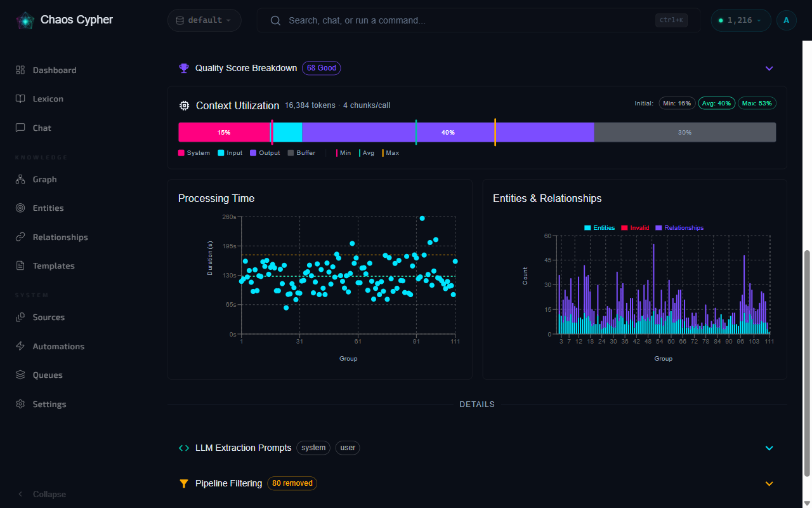Click the Sources stacked files icon
The width and height of the screenshot is (812, 508).
pyautogui.click(x=20, y=317)
